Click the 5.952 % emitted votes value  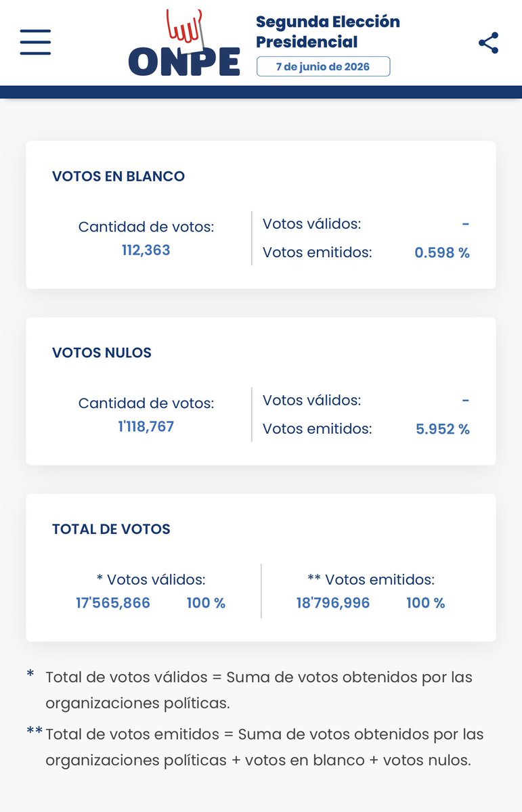click(x=443, y=429)
